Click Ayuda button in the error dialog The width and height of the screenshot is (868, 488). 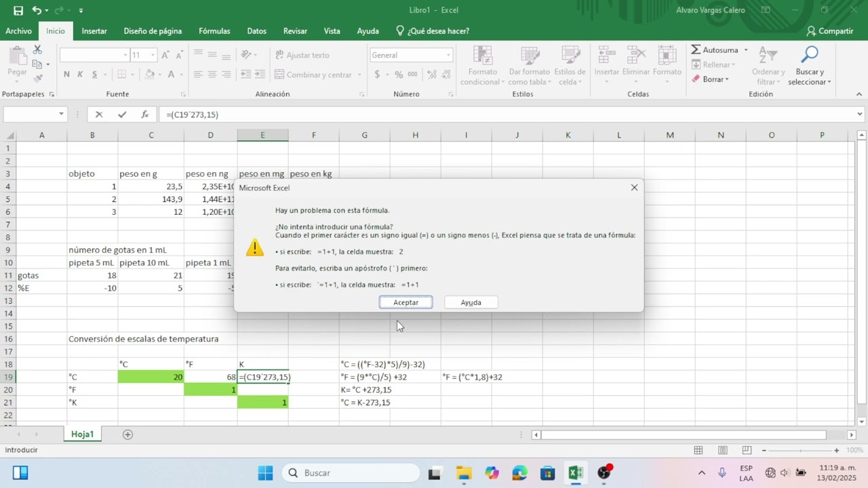click(471, 302)
